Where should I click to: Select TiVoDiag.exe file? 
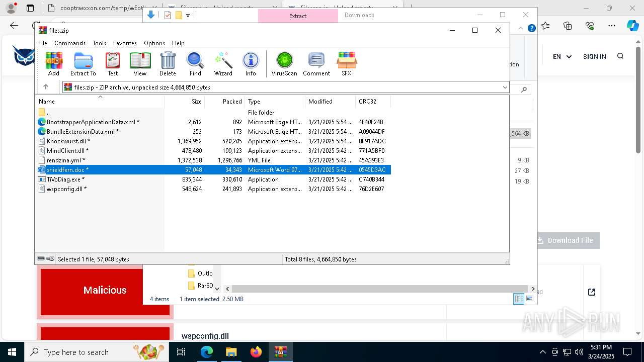point(213,179)
